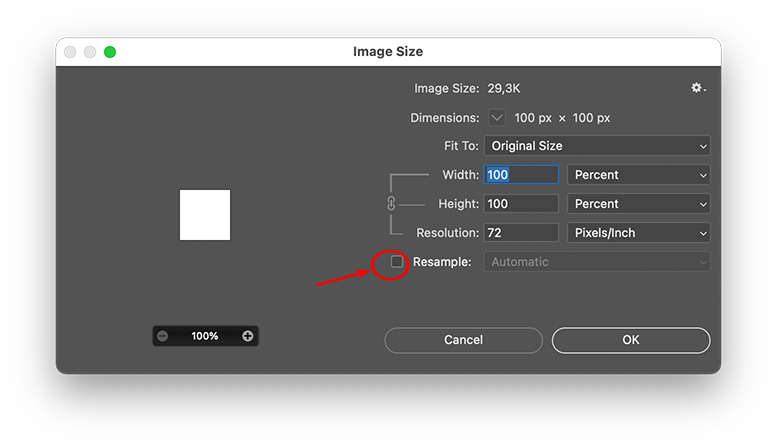Screen dimensions: 777x448
Task: Click the green full-screen window button
Action: click(110, 52)
